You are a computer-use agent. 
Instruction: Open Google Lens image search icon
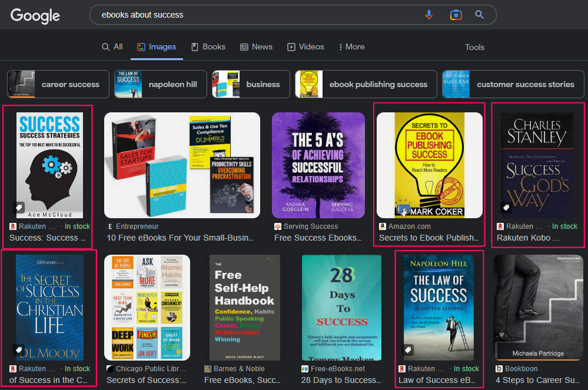click(x=456, y=15)
